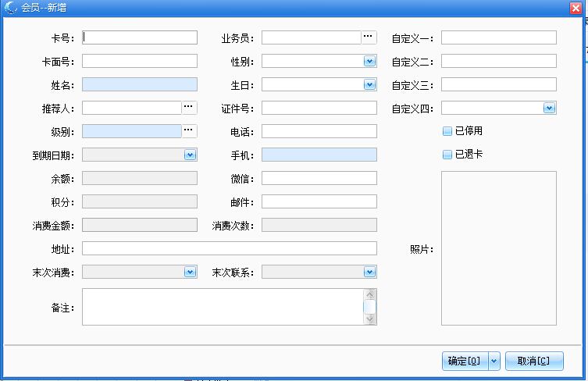Click ellipsis button next to 推荐人 field
The width and height of the screenshot is (588, 381).
coord(189,108)
